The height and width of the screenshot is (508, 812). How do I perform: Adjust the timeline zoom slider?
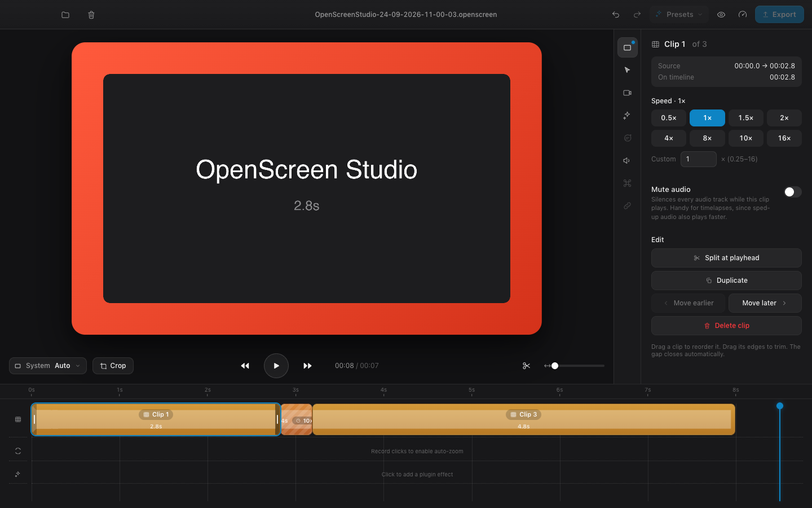(x=577, y=366)
